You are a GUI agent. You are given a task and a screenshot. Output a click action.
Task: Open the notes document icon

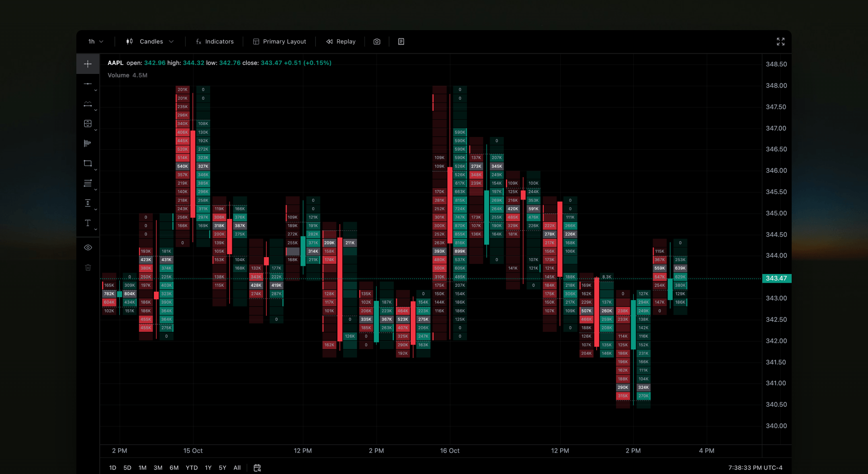coord(401,41)
